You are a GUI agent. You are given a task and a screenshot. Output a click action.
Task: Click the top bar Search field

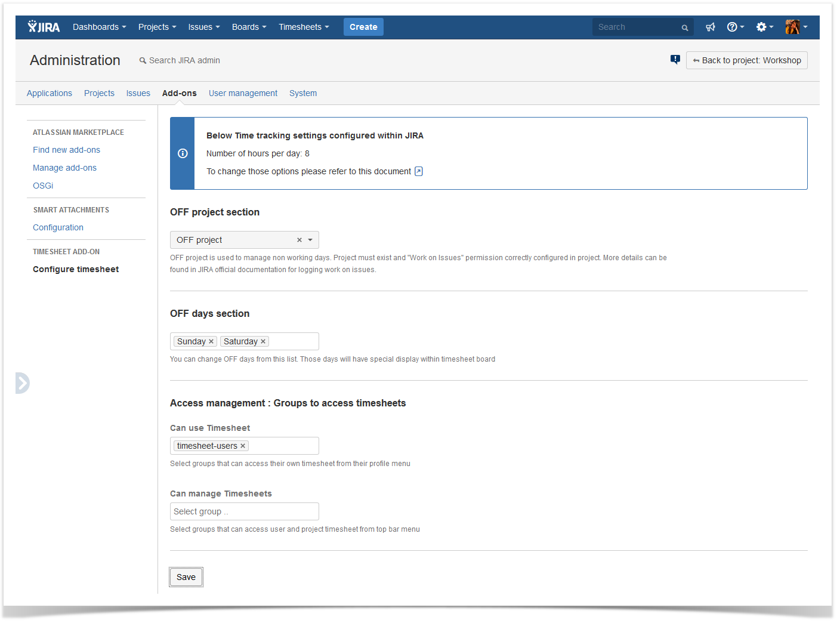click(x=643, y=27)
